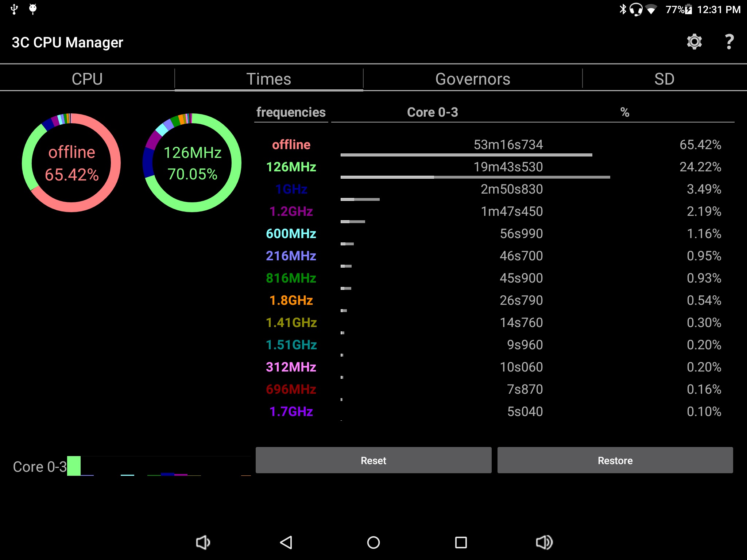Go home using the circle button

[x=373, y=542]
